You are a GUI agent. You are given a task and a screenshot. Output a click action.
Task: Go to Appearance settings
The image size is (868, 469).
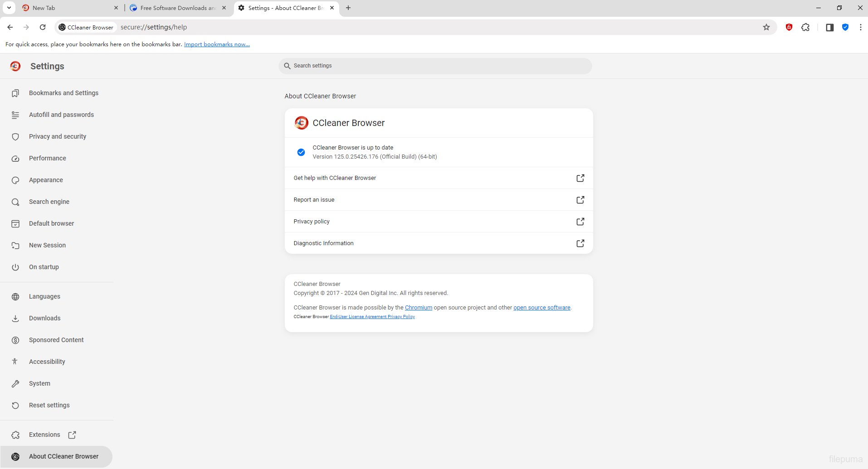(57, 180)
